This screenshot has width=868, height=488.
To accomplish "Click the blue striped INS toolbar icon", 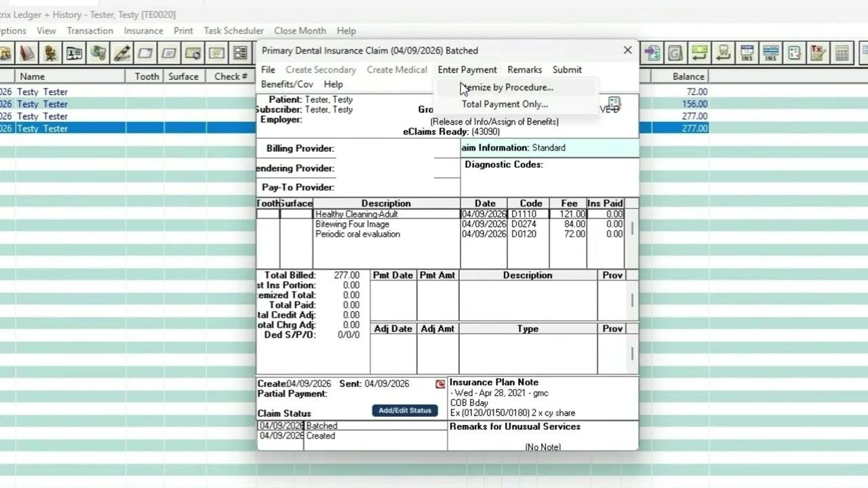I will coord(770,53).
